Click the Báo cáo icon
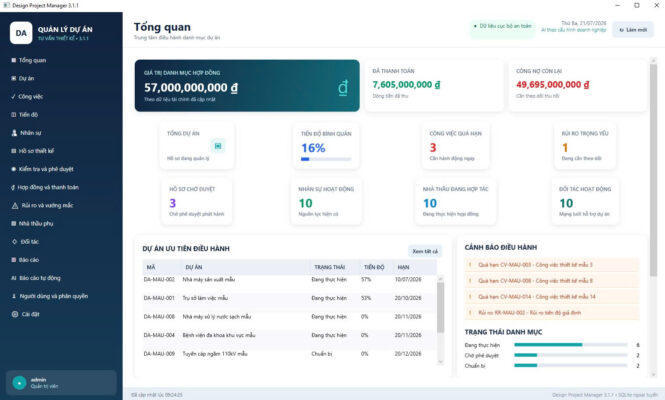This screenshot has height=400, width=665. (14, 260)
